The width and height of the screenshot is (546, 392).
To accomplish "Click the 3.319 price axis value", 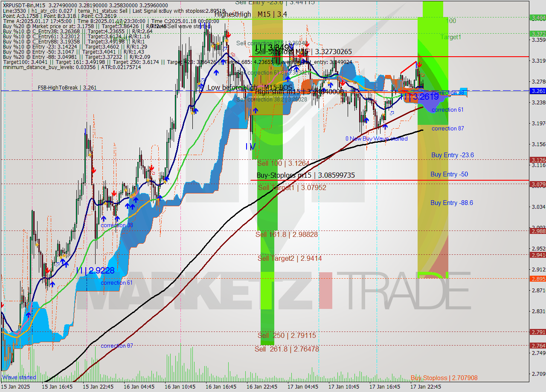I will (x=538, y=61).
